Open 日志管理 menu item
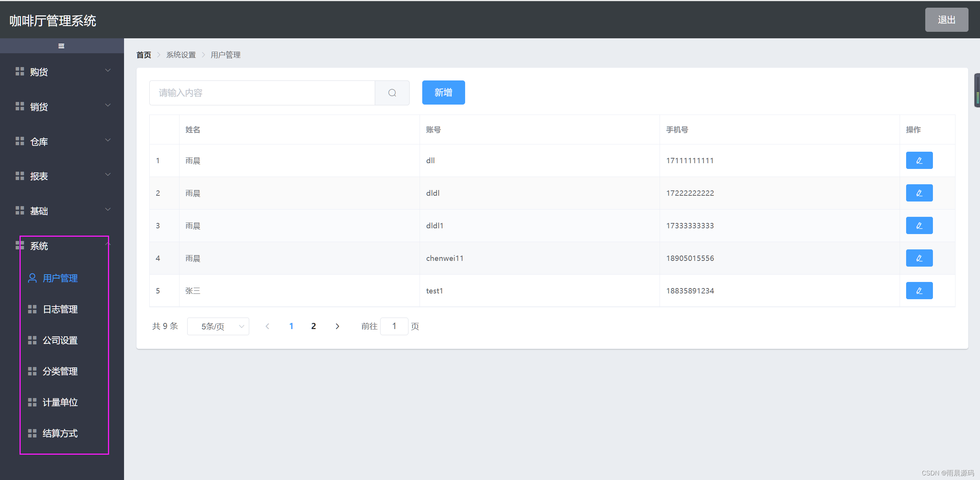 click(60, 309)
